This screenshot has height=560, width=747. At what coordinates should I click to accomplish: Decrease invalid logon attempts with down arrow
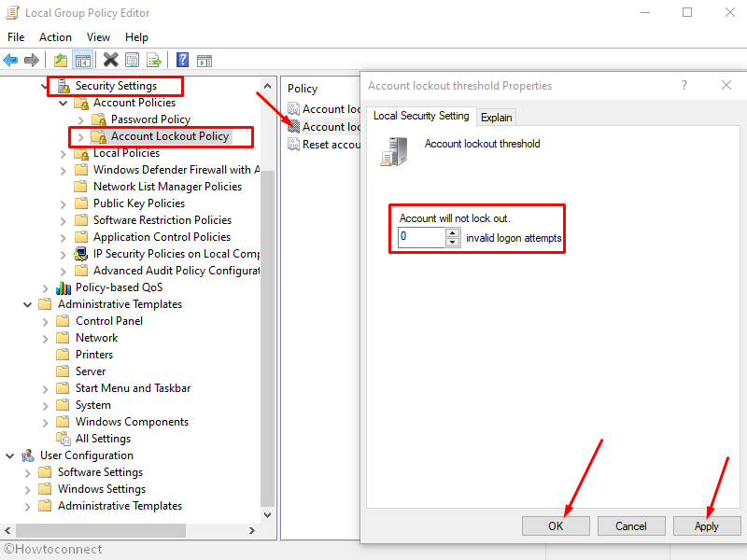tap(452, 242)
